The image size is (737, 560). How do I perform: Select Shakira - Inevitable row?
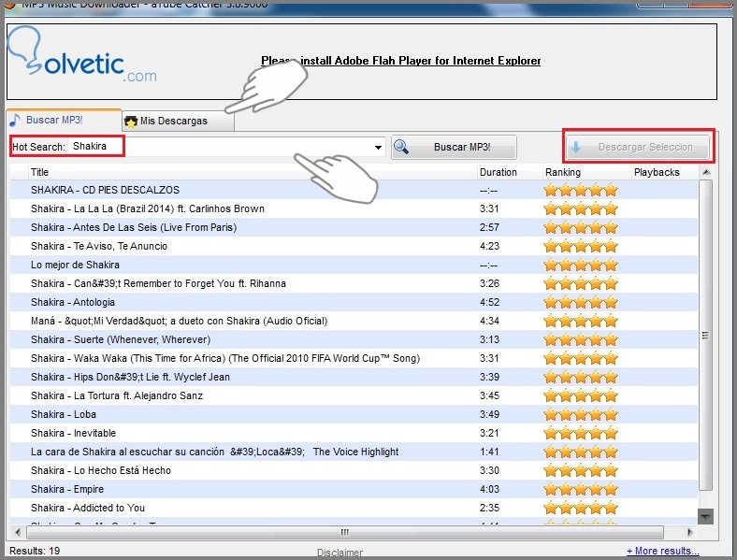tap(354, 433)
